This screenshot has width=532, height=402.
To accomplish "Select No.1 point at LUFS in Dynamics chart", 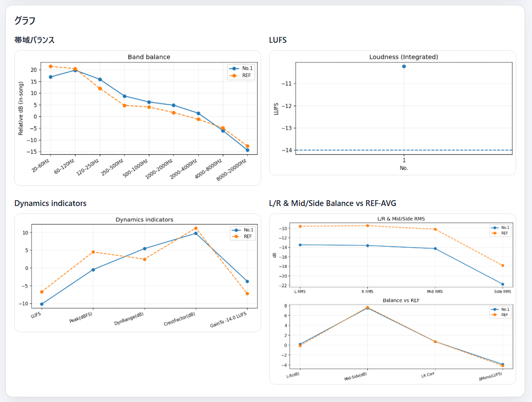I will click(42, 304).
